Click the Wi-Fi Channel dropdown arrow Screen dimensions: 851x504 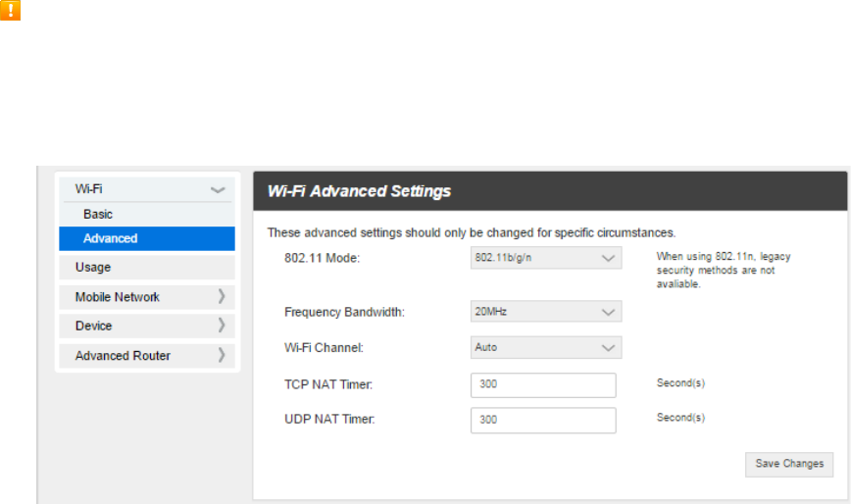[608, 348]
